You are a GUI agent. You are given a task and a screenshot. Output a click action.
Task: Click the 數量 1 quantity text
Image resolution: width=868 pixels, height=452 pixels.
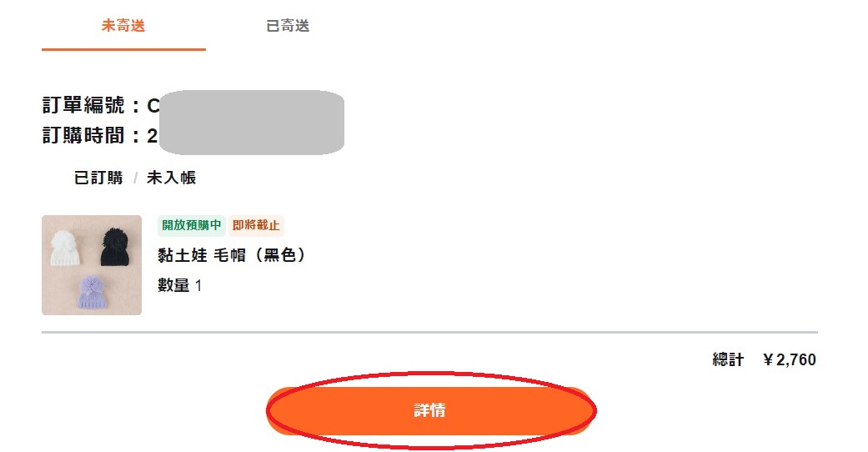[x=180, y=285]
